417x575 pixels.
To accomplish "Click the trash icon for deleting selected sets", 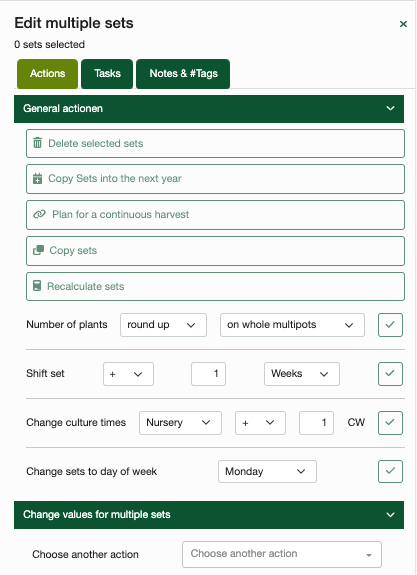I will click(37, 143).
